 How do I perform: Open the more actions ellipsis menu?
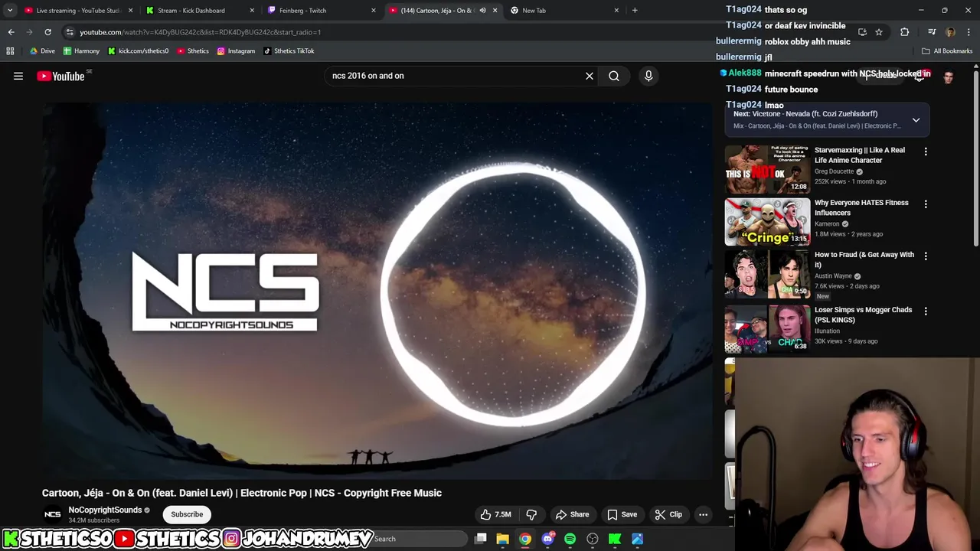tap(703, 514)
